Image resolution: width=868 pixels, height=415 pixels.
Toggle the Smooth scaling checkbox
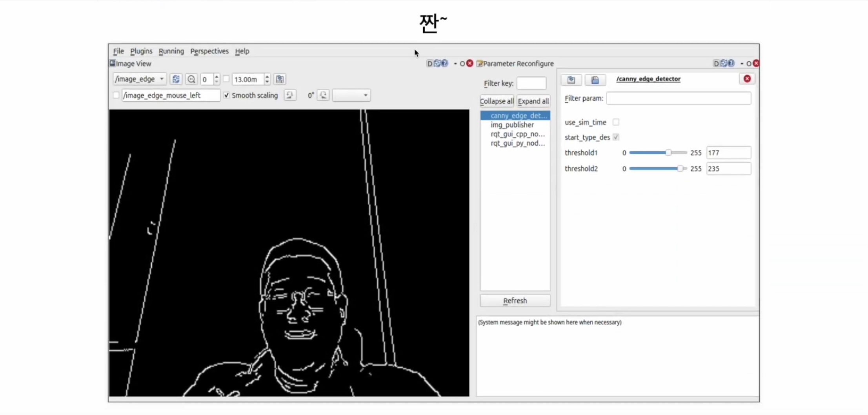coord(226,95)
